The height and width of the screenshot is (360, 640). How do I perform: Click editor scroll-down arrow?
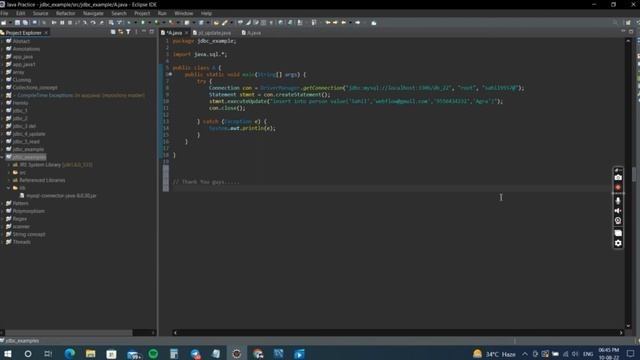click(x=628, y=326)
